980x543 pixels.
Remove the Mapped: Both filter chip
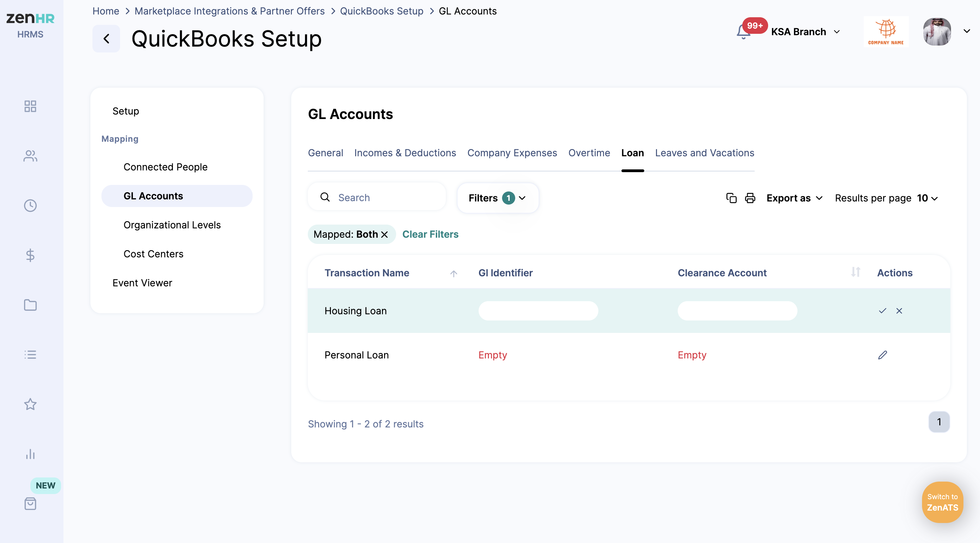tap(385, 234)
